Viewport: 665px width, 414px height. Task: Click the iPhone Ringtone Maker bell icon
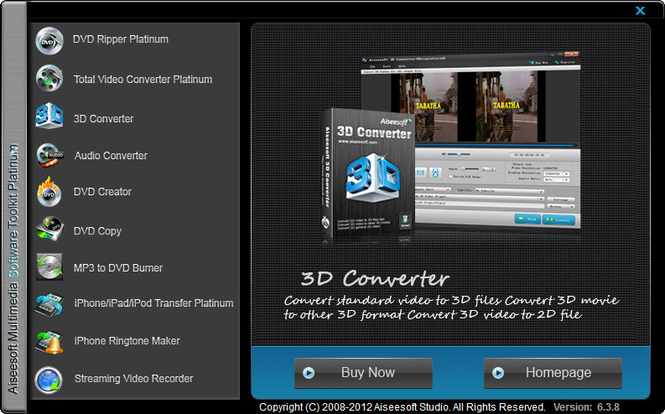coord(49,342)
